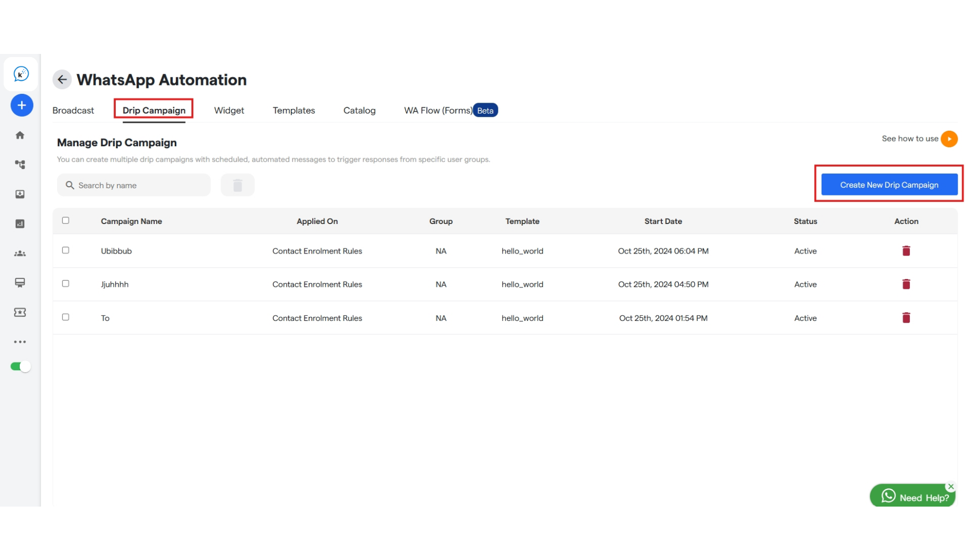
Task: Switch to the Catalog tab
Action: pos(359,110)
